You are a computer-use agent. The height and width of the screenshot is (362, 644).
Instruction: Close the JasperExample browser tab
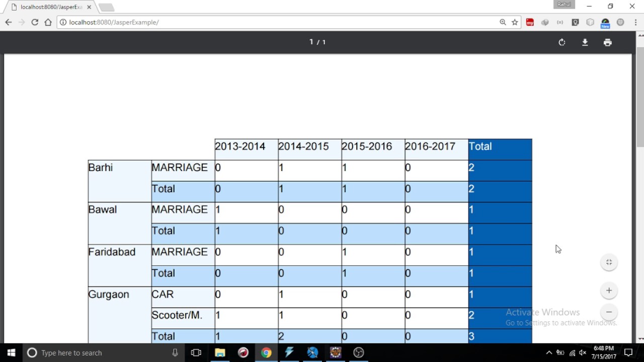(89, 7)
